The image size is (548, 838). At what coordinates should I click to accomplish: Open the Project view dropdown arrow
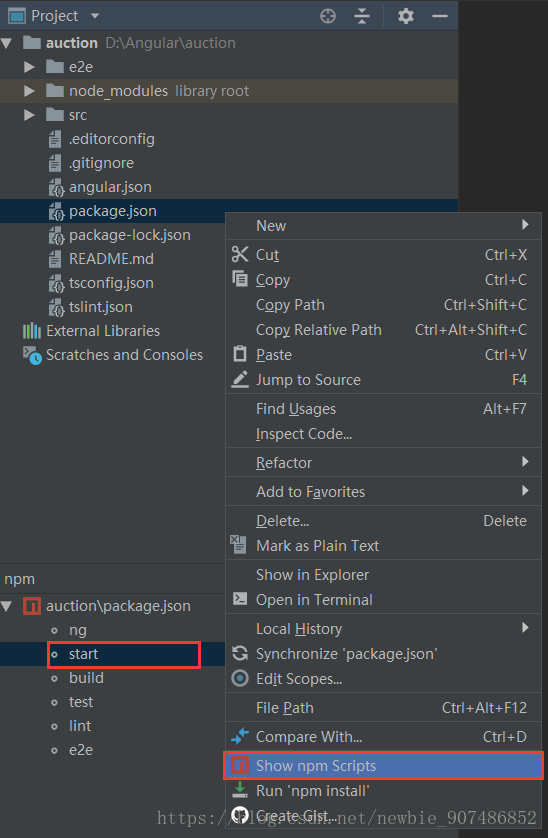95,16
